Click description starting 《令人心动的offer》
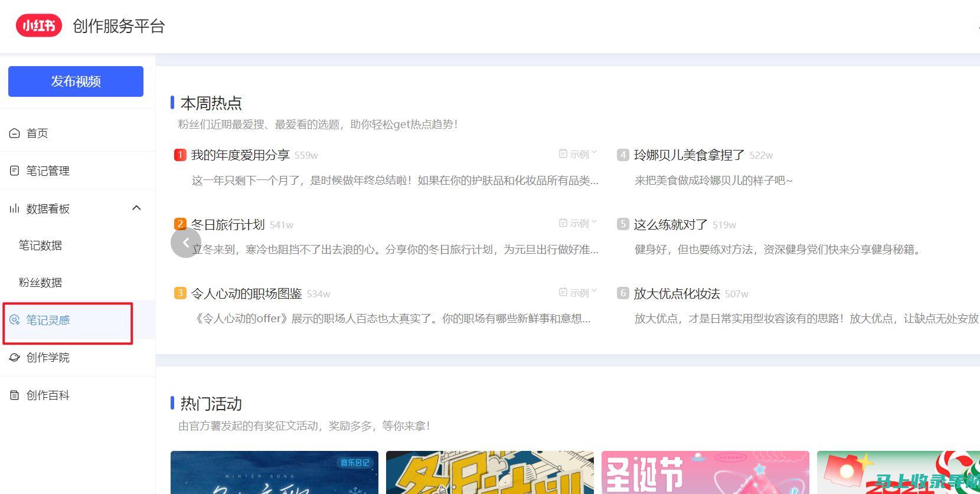Viewport: 980px width, 494px height. 392,319
